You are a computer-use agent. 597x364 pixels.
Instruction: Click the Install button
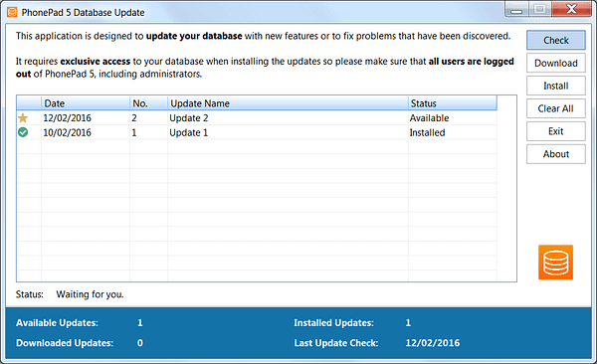pyautogui.click(x=556, y=86)
